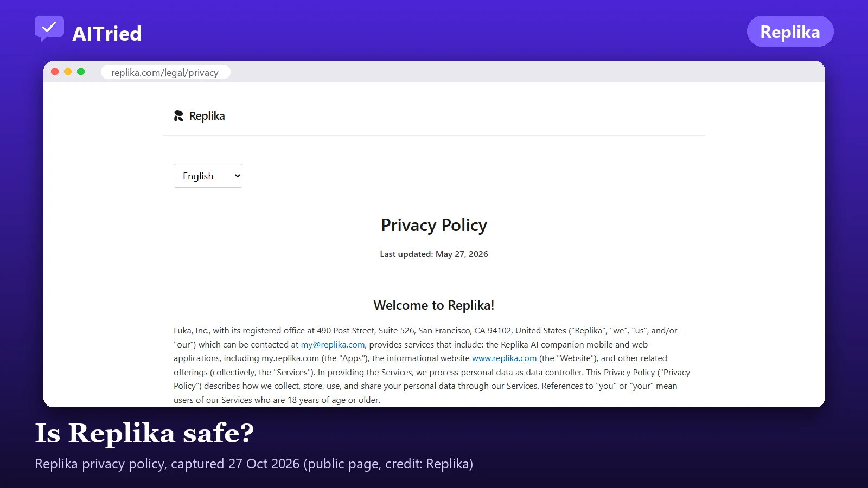Click the Replika wordmark in page header
This screenshot has width=868, height=488.
pos(207,116)
